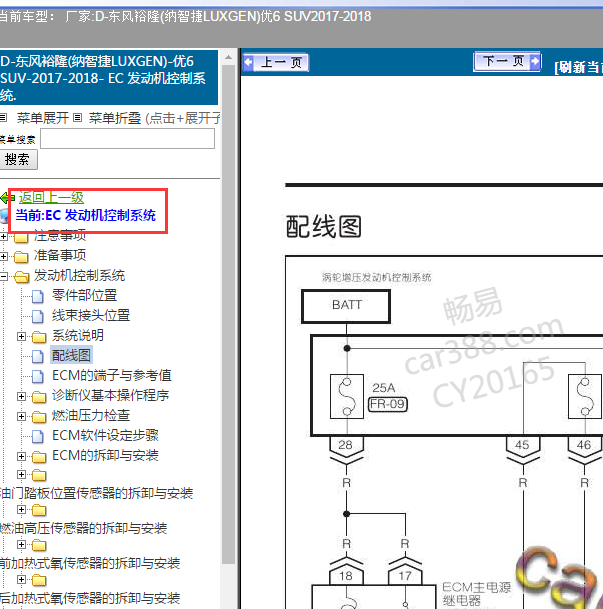Expand the 燃油高压传感器 folder node
The width and height of the screenshot is (603, 609).
click(21, 510)
